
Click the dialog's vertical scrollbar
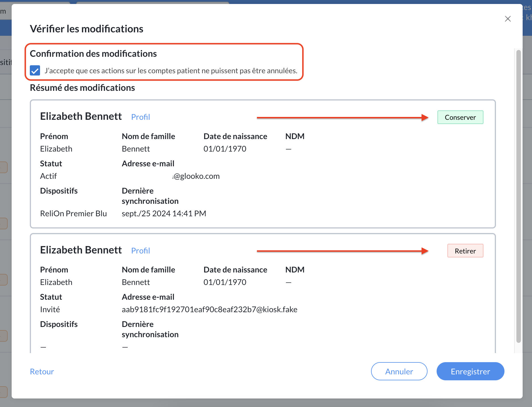coord(518,196)
